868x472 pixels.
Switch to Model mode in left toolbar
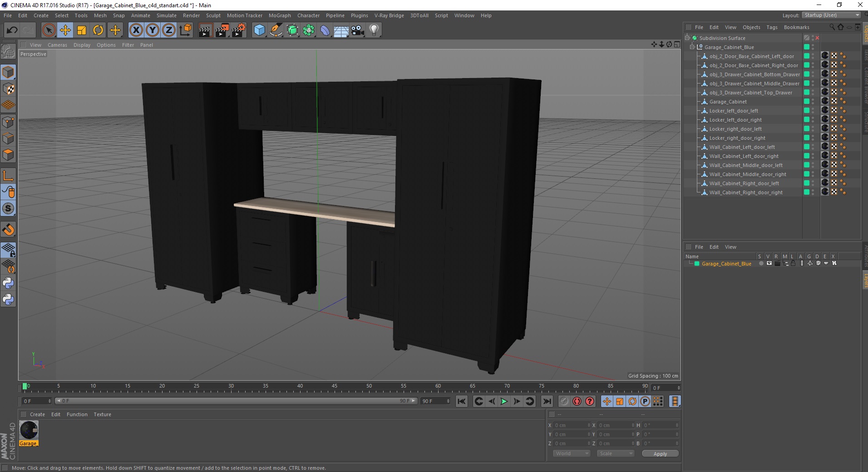8,72
